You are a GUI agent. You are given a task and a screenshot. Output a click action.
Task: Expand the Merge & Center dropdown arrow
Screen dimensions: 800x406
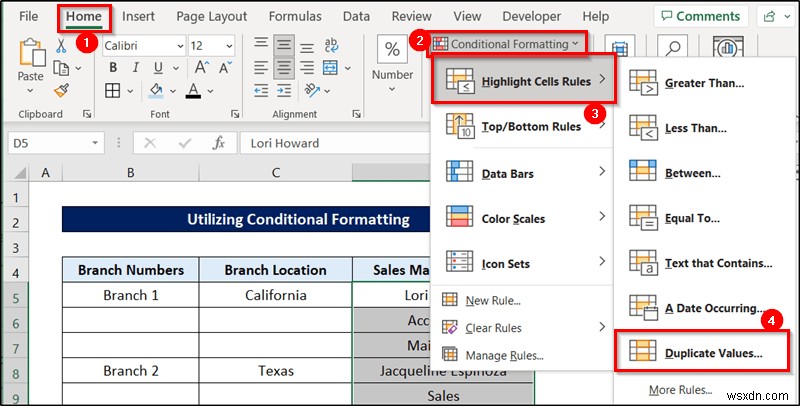click(347, 68)
